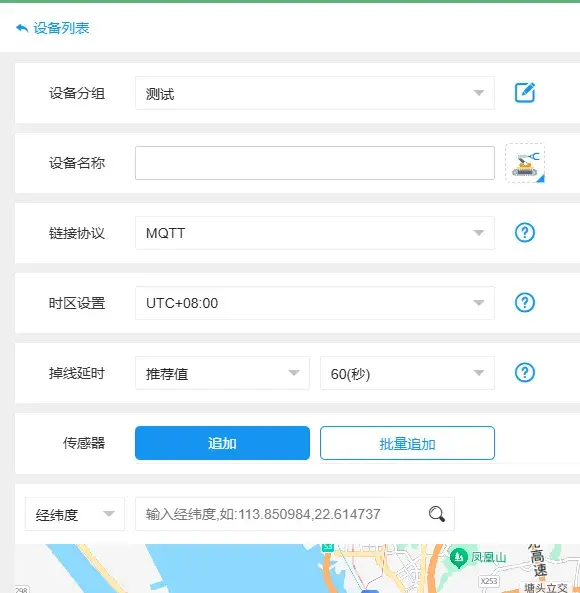The width and height of the screenshot is (580, 593).
Task: Click the back arrow icon beside 设备列表
Action: [x=22, y=28]
